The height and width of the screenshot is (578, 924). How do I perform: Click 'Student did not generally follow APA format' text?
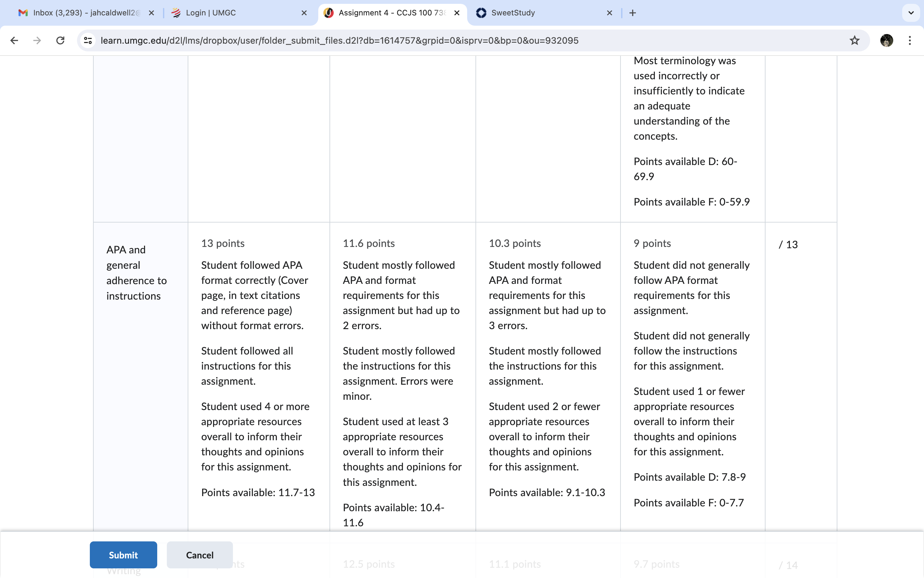pos(692,287)
